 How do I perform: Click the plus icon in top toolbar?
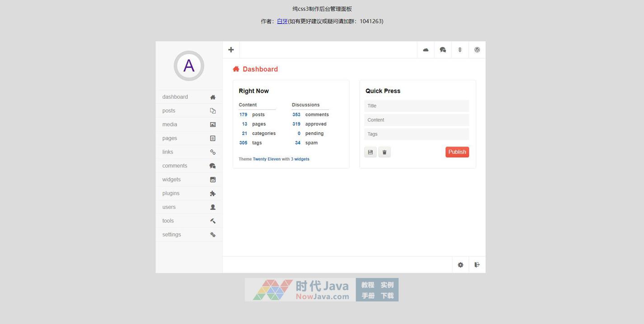pyautogui.click(x=231, y=50)
